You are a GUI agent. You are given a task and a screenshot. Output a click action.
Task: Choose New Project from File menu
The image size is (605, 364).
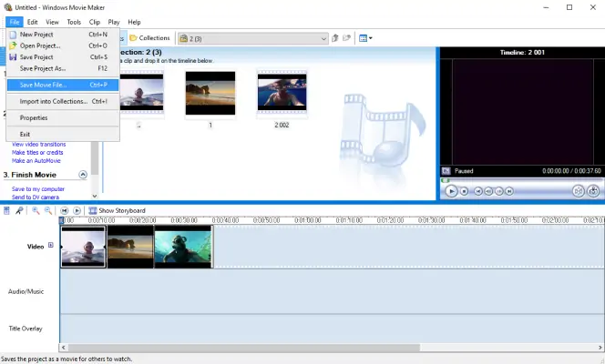pos(63,35)
